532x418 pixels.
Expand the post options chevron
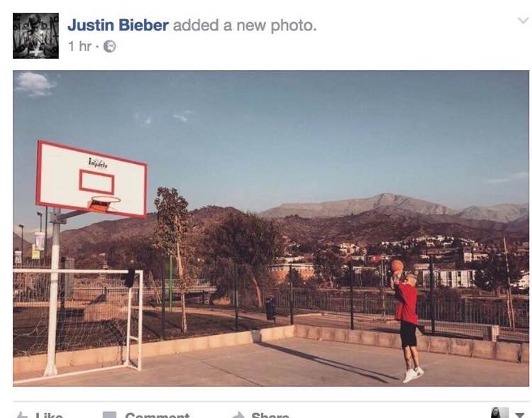tap(523, 21)
